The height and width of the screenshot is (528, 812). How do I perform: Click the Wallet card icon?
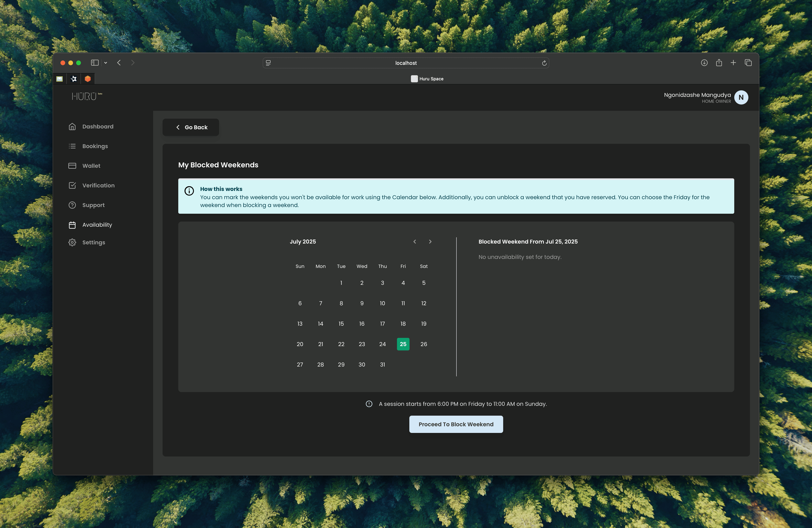click(72, 166)
